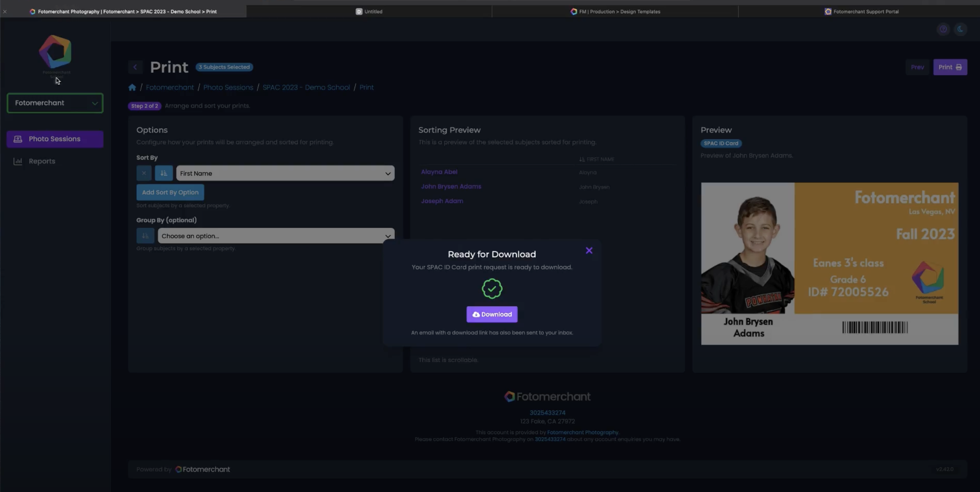Toggle dark mode moon icon
The width and height of the screenshot is (980, 492).
coord(960,29)
